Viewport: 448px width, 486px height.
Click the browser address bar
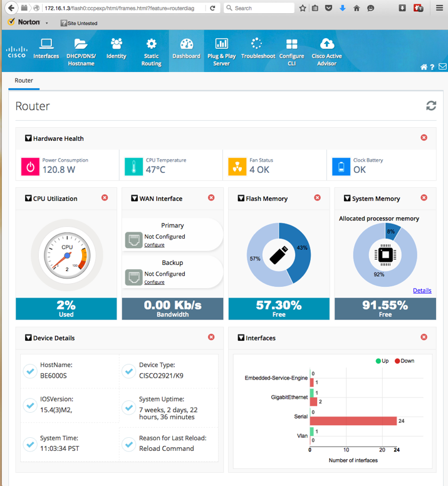tap(121, 8)
